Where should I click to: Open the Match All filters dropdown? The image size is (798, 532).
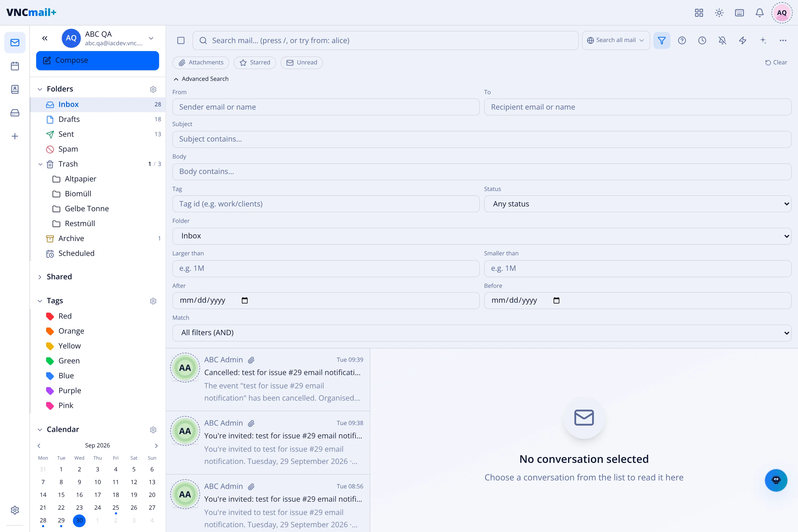tap(482, 333)
